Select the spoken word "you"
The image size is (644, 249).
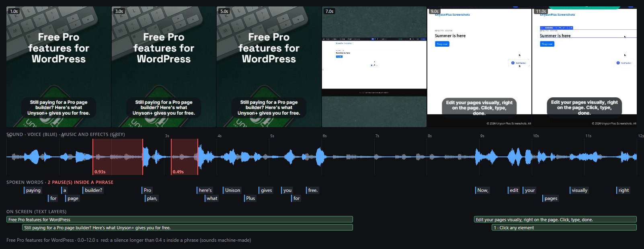coord(287,190)
